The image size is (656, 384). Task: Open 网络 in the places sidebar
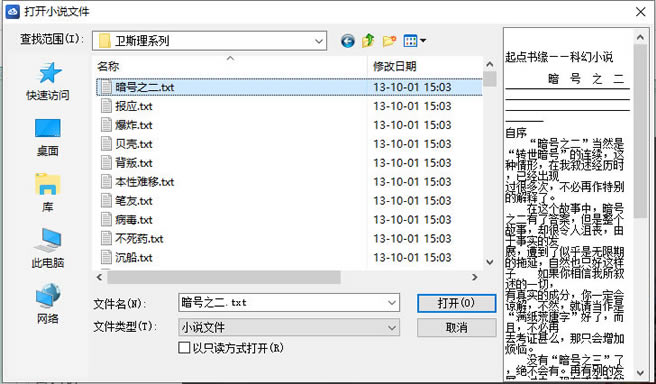pyautogui.click(x=47, y=304)
